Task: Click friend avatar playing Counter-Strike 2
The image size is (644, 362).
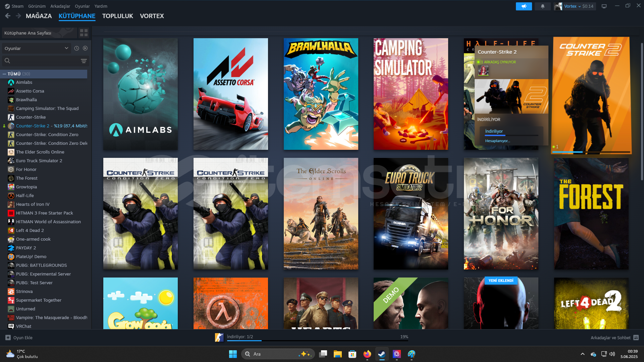Action: (x=483, y=70)
